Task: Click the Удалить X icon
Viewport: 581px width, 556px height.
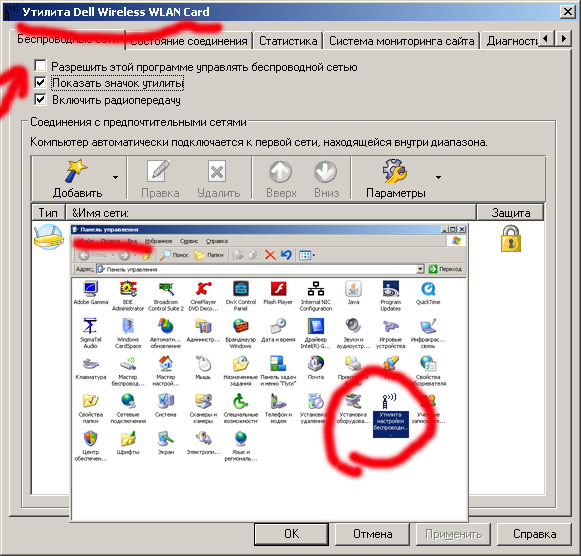Action: [x=217, y=171]
